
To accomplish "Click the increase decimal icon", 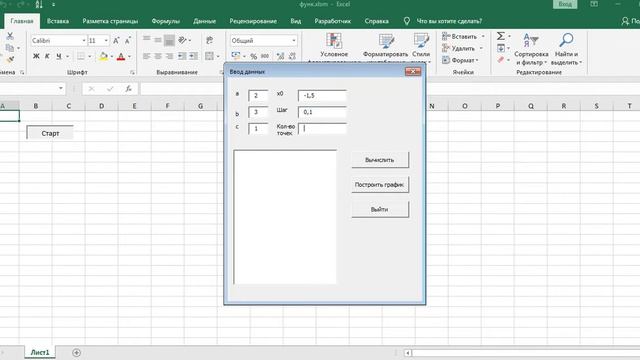I will click(x=280, y=56).
